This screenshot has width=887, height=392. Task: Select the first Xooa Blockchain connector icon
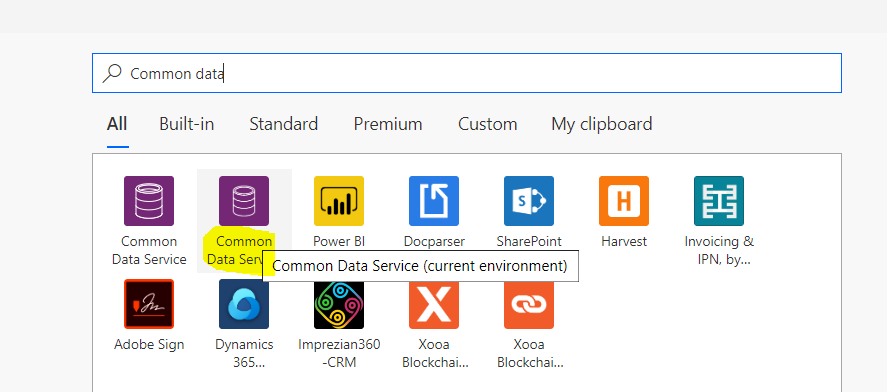tap(434, 304)
